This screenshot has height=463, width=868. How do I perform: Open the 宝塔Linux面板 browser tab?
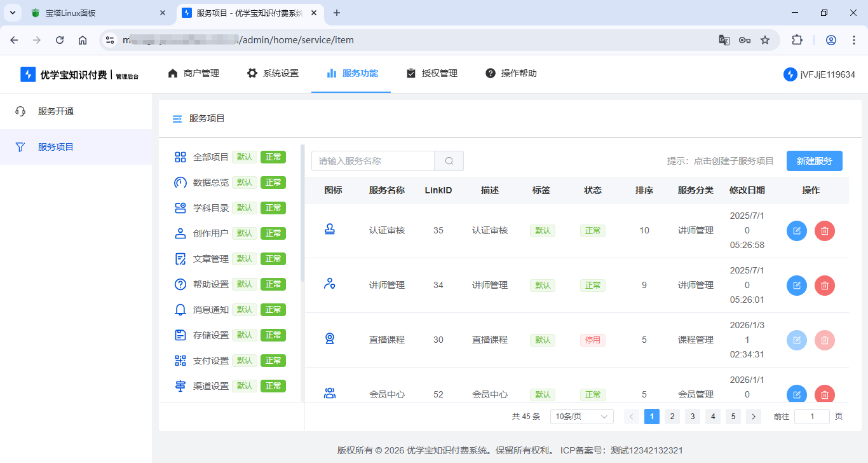[95, 13]
